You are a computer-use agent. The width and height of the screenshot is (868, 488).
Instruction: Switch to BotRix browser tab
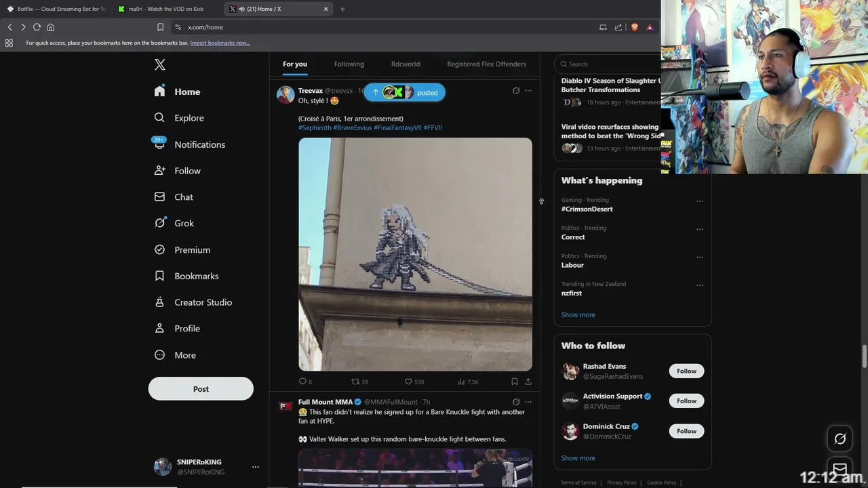click(56, 9)
